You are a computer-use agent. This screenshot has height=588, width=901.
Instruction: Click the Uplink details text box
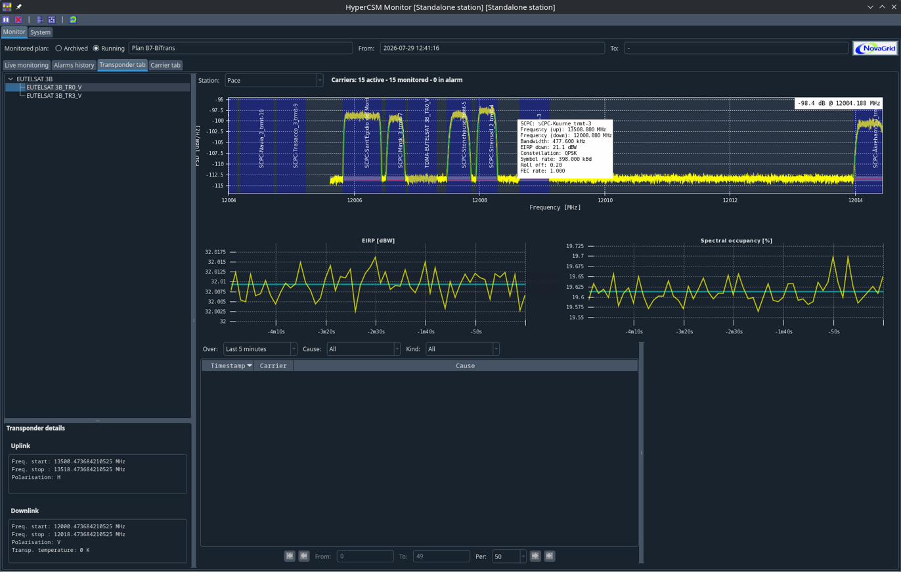pyautogui.click(x=98, y=474)
